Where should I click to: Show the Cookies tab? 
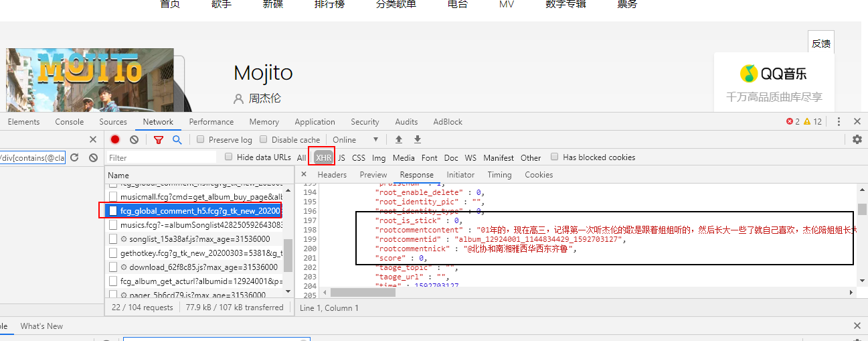coord(539,175)
